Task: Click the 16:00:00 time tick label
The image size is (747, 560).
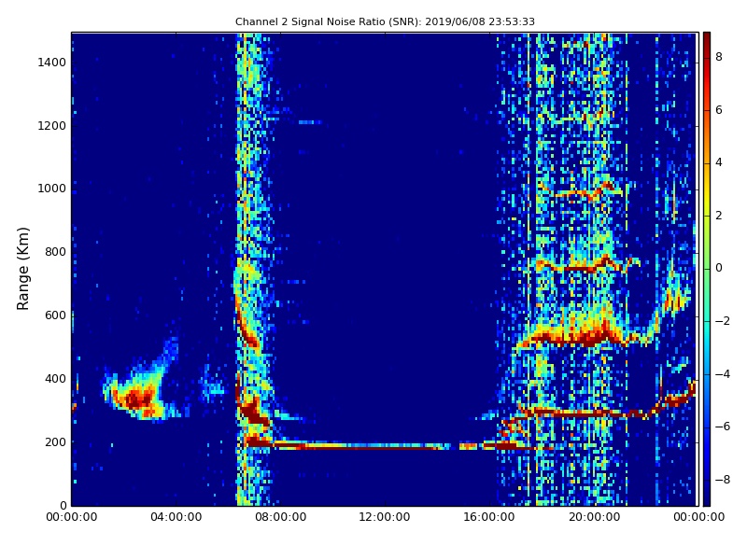Action: tap(489, 517)
